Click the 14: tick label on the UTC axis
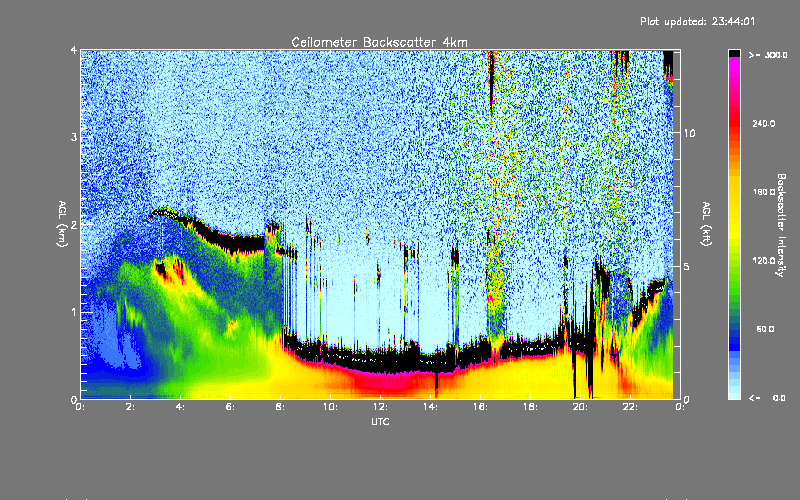The width and height of the screenshot is (800, 500). click(x=430, y=407)
